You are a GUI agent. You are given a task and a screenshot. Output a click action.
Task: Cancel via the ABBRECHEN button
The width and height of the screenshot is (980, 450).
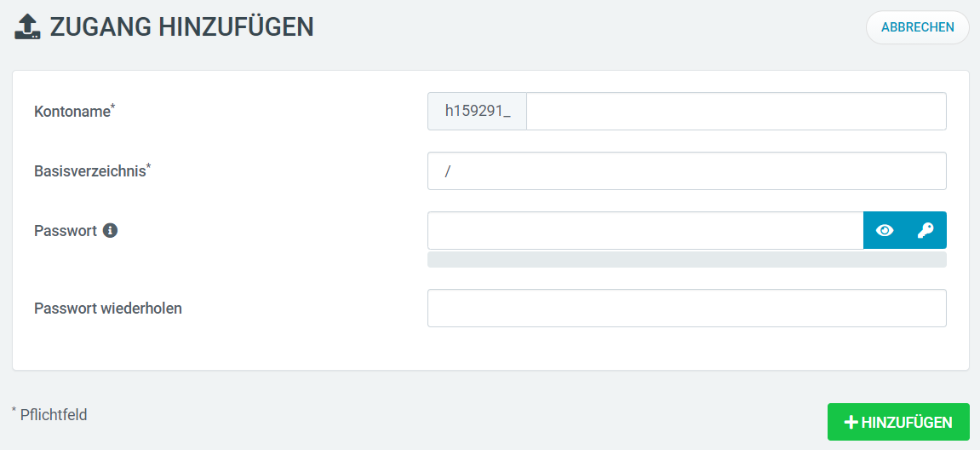pyautogui.click(x=918, y=27)
